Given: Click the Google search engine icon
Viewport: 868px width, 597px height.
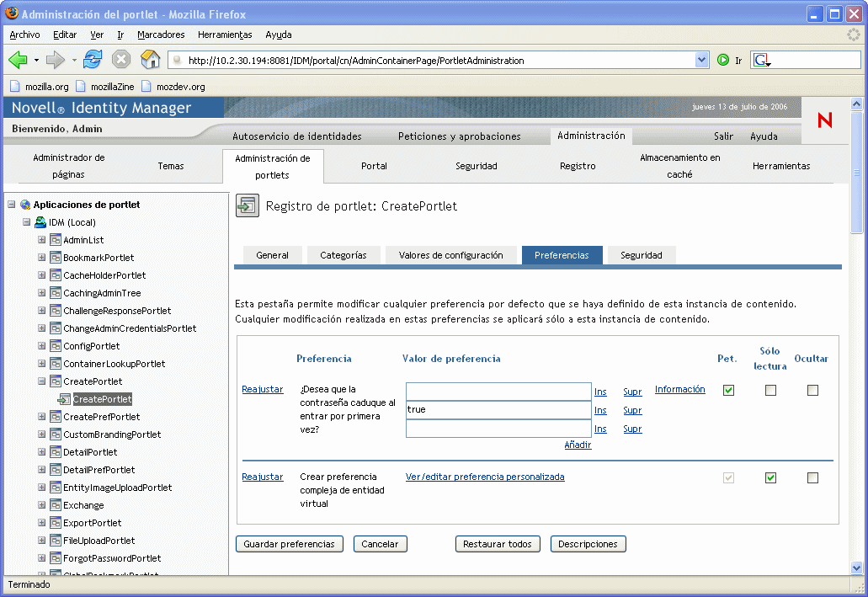Looking at the screenshot, I should [x=762, y=60].
